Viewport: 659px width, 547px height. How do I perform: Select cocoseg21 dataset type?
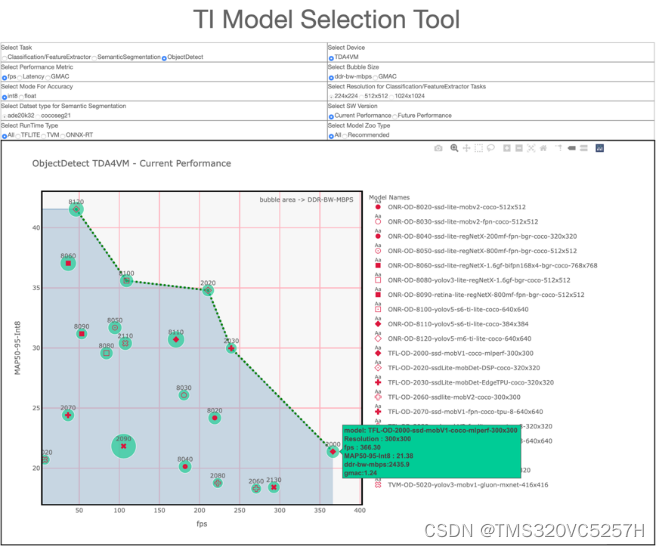[38, 116]
